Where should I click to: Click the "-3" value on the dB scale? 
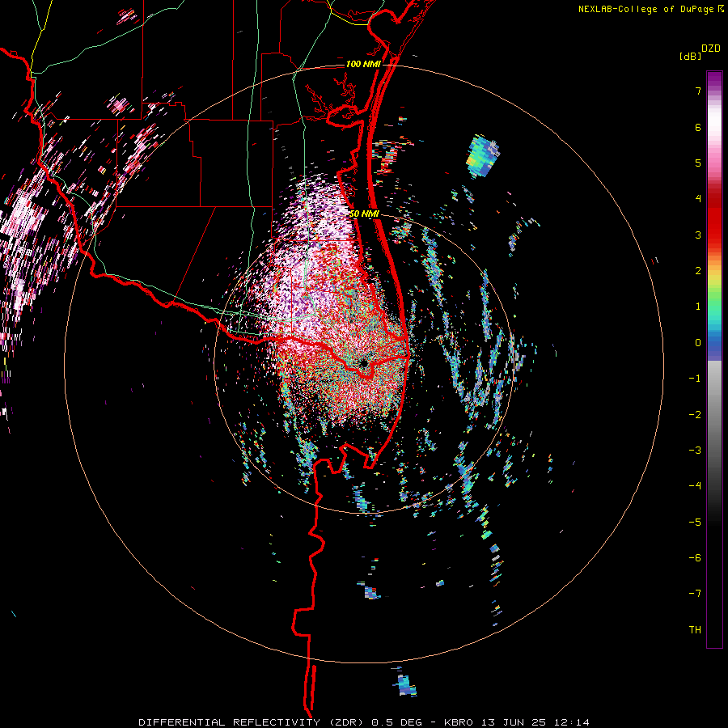tap(695, 451)
